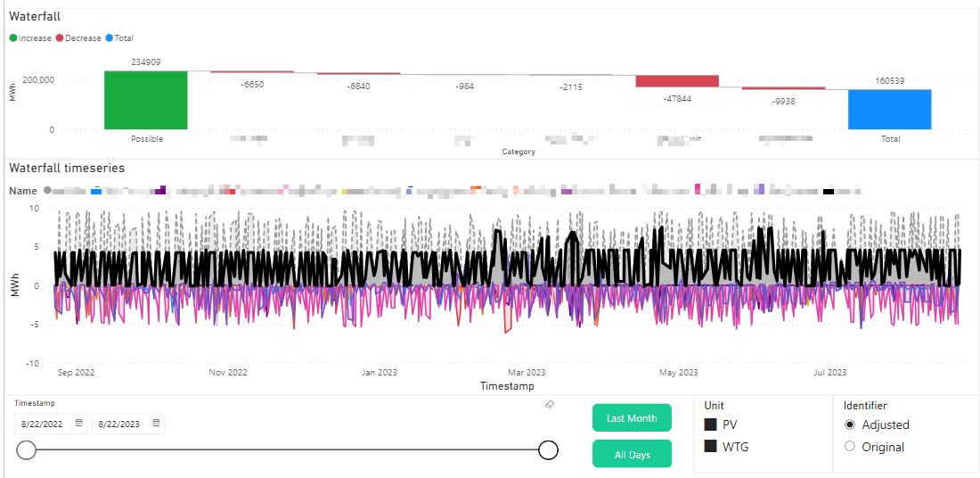Open calendar picker for 8/22/2022 start date
The image size is (980, 478).
coord(79,423)
